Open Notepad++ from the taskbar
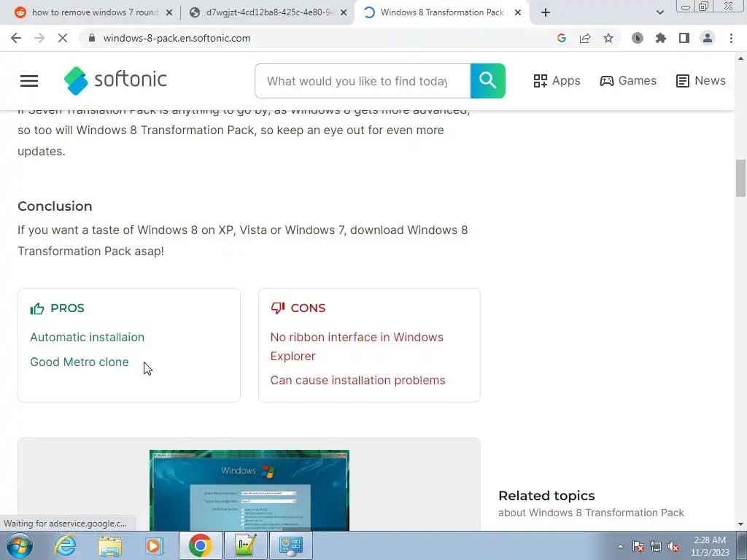747x560 pixels. pos(245,545)
